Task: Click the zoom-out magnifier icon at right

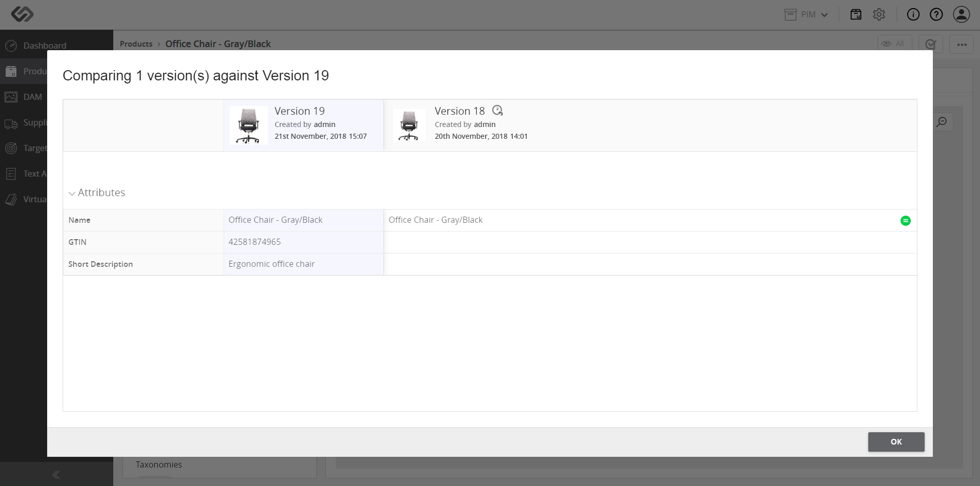Action: (942, 122)
